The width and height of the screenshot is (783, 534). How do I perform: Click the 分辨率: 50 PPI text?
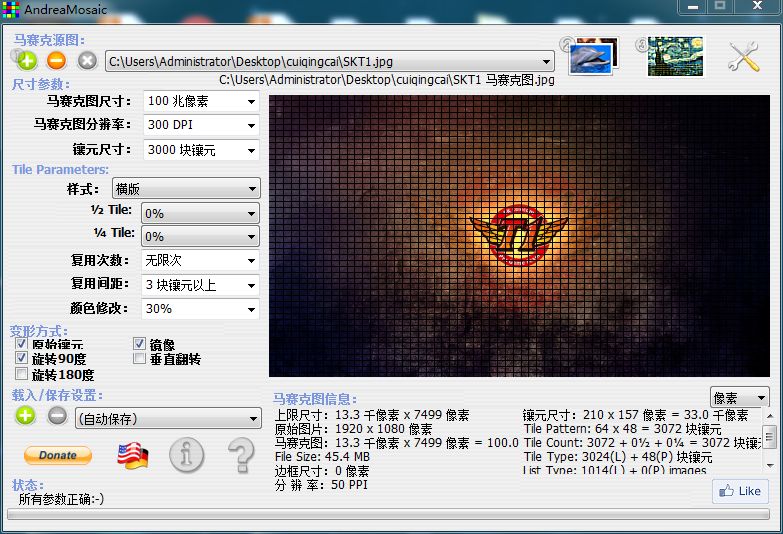(x=321, y=485)
